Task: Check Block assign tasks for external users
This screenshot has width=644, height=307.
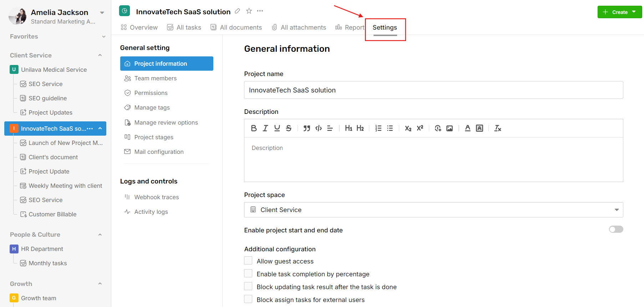Action: (248, 299)
